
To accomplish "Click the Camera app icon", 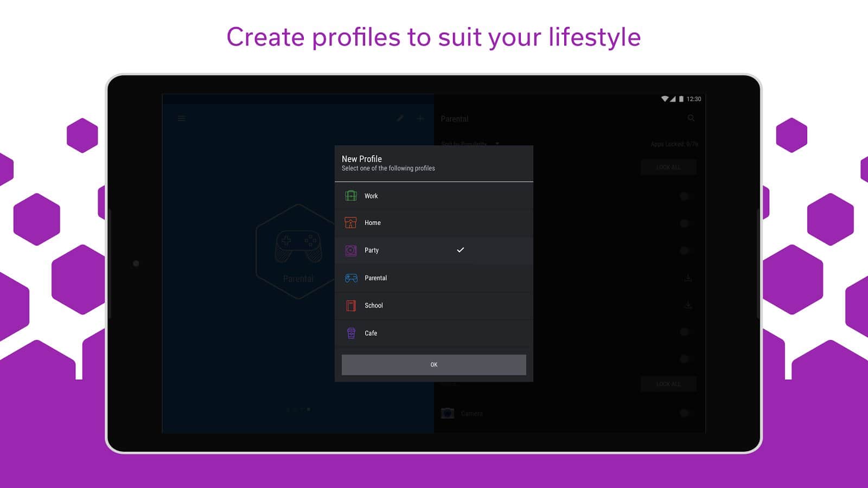I will 448,413.
